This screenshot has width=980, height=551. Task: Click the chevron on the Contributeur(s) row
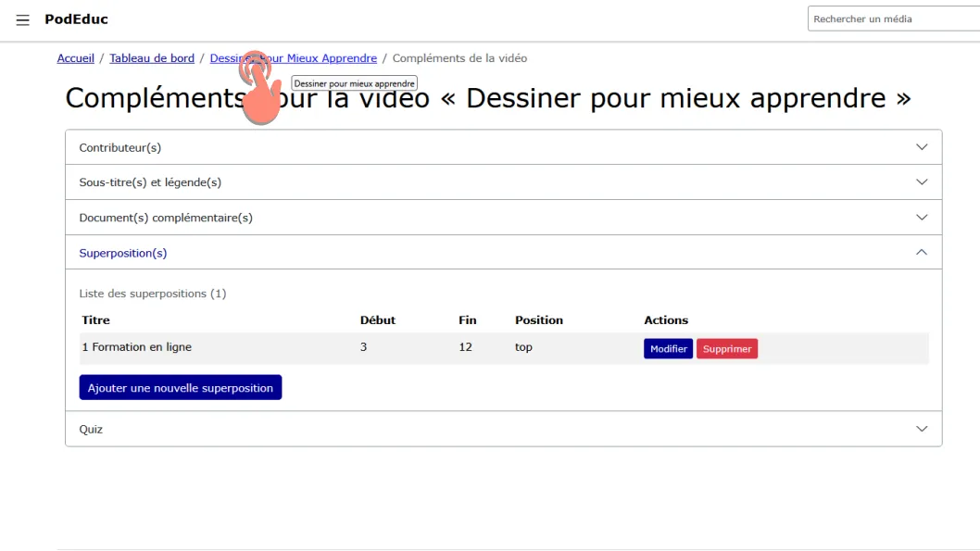(x=922, y=147)
